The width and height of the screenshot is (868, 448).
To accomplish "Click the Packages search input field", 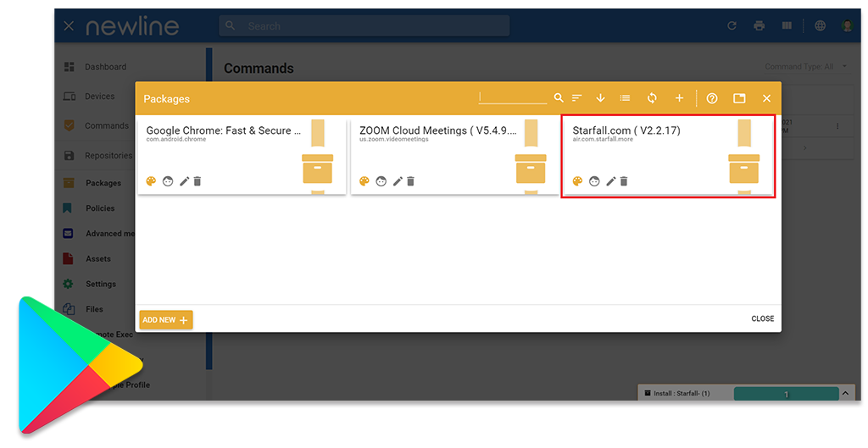I will pos(513,98).
